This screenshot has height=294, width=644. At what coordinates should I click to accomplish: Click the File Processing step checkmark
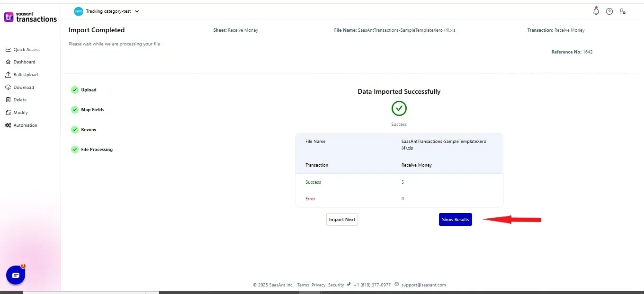coord(74,149)
